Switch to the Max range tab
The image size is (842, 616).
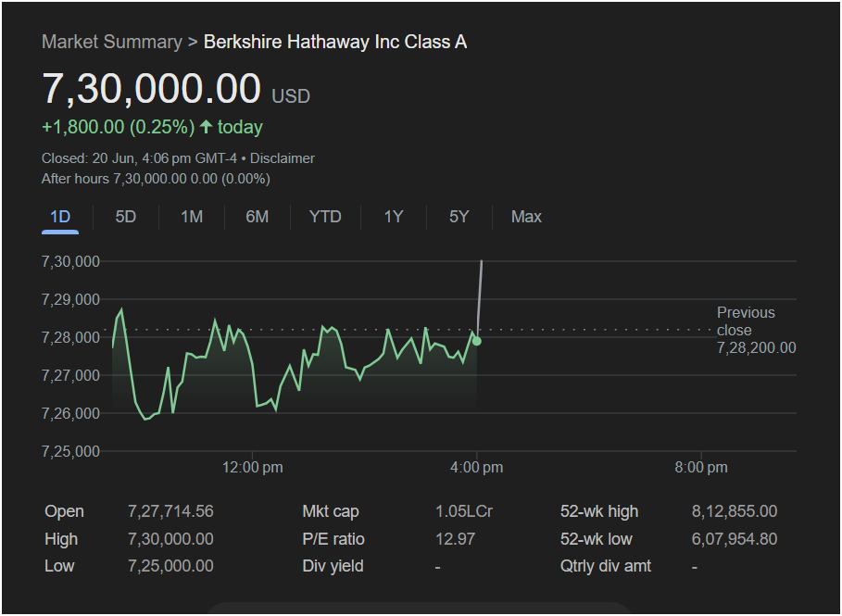[x=526, y=217]
